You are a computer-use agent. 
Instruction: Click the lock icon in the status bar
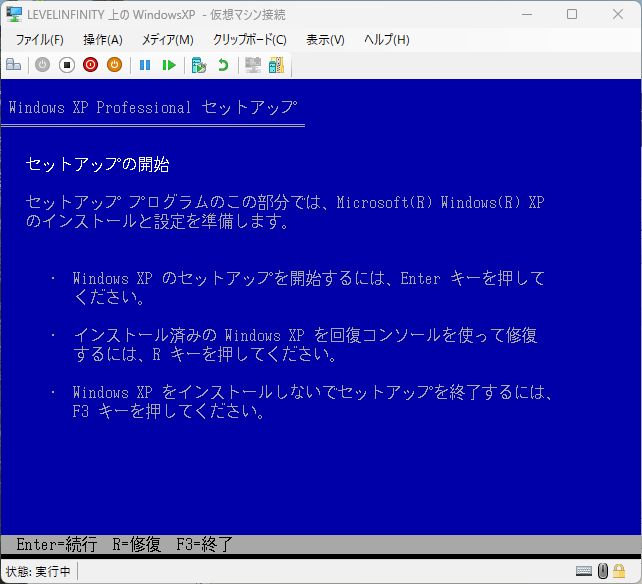pos(619,570)
